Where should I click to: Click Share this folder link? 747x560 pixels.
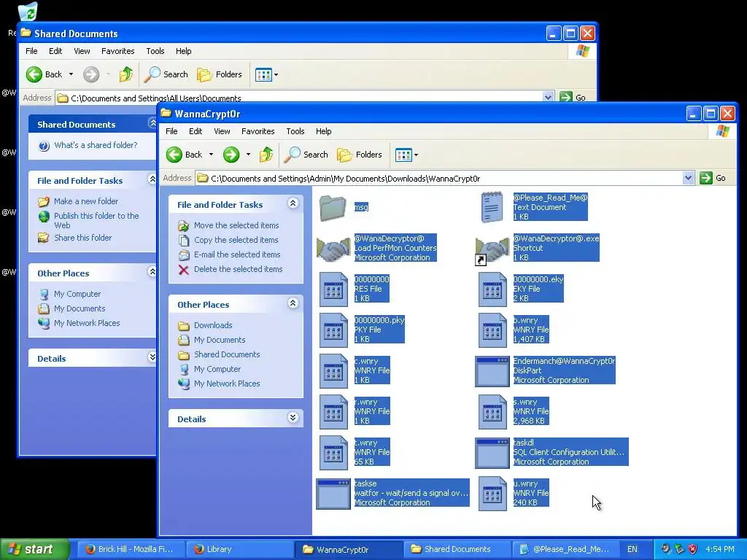click(82, 238)
